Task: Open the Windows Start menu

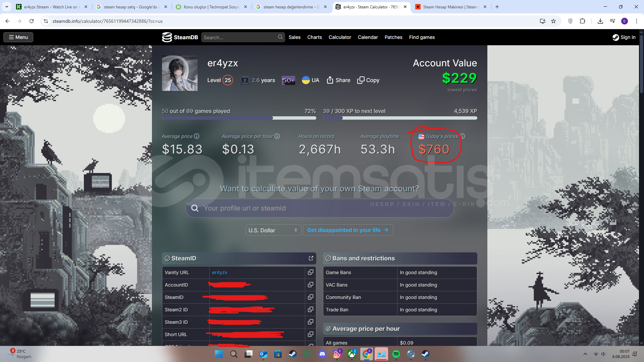Action: click(219, 354)
